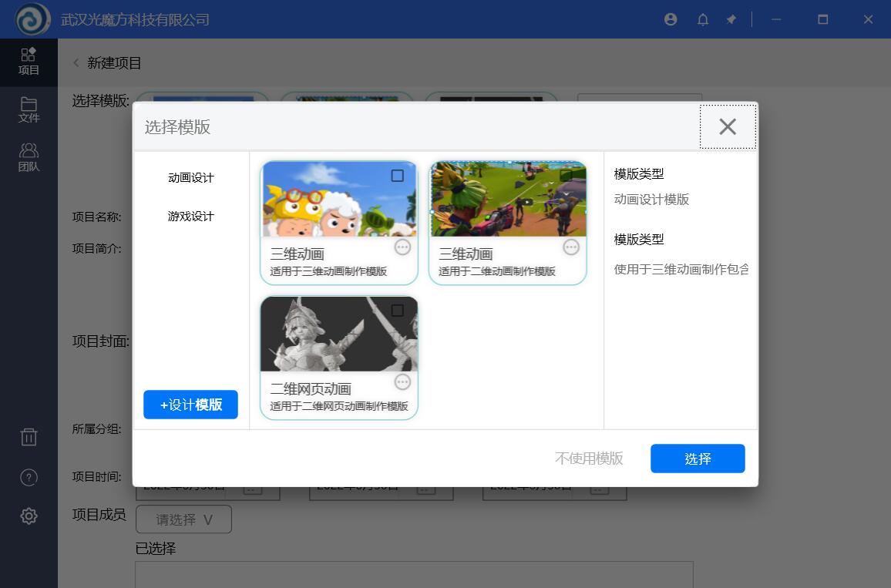
Task: Open the help question-mark icon
Action: pos(29,477)
